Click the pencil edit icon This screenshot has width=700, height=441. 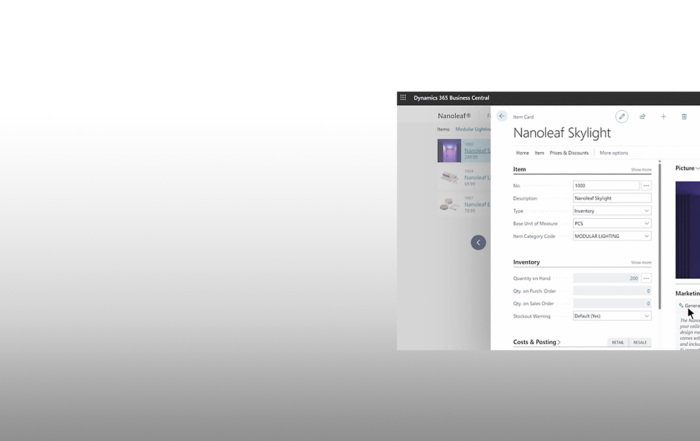(621, 116)
